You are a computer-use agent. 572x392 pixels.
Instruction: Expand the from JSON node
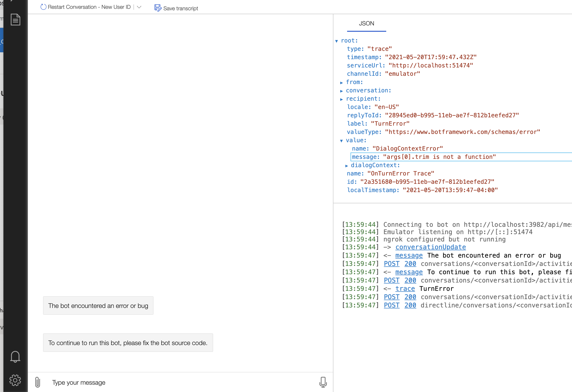341,82
